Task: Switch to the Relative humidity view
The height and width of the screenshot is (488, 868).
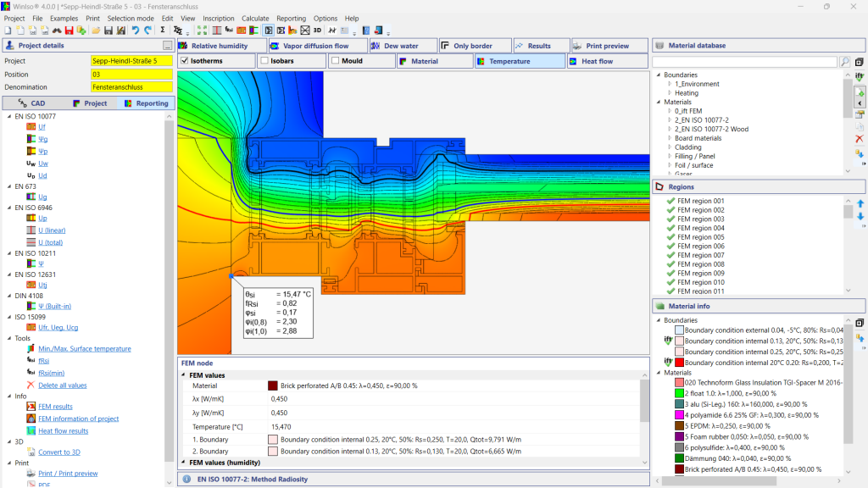Action: [x=221, y=46]
